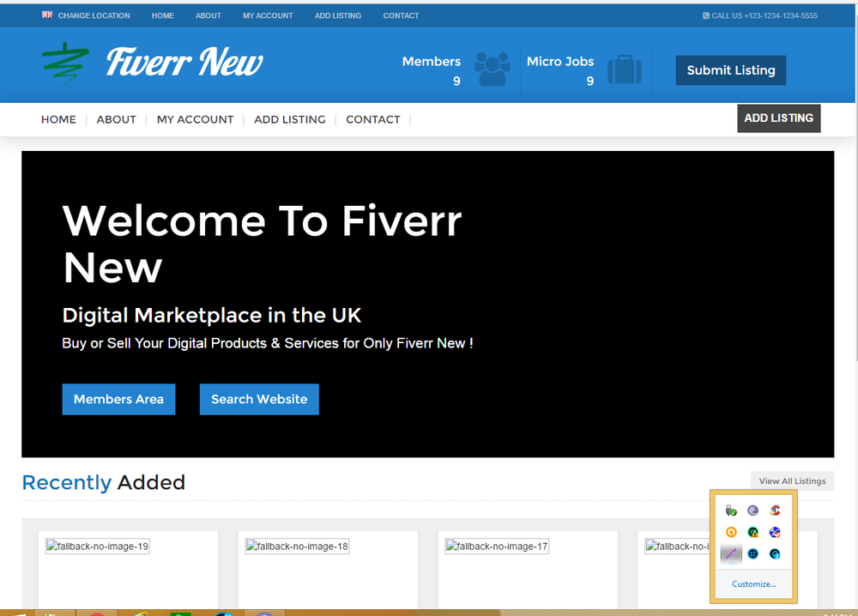Click the phone icon beside Call Us
Screen dimensions: 858x616
706,15
